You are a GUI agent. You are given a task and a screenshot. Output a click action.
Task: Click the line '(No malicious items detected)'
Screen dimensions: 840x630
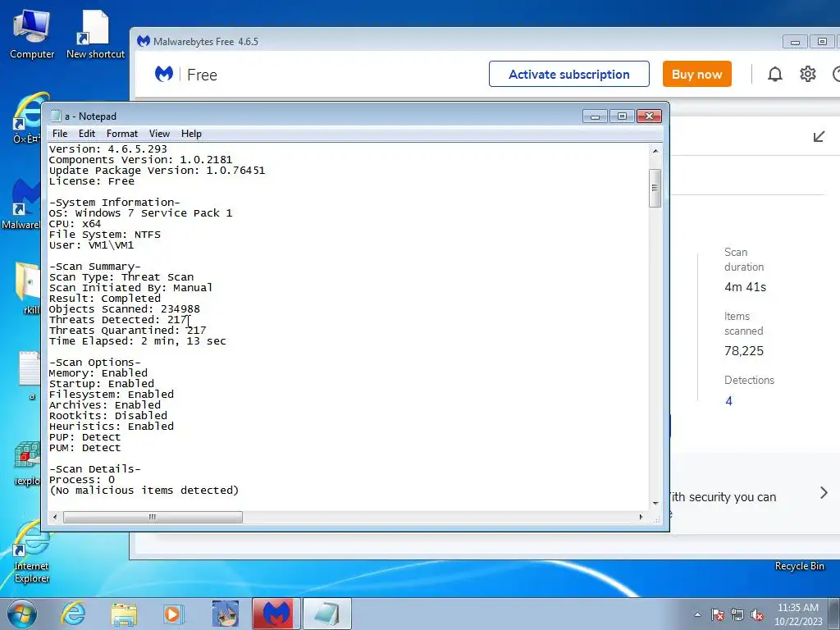[x=144, y=491]
